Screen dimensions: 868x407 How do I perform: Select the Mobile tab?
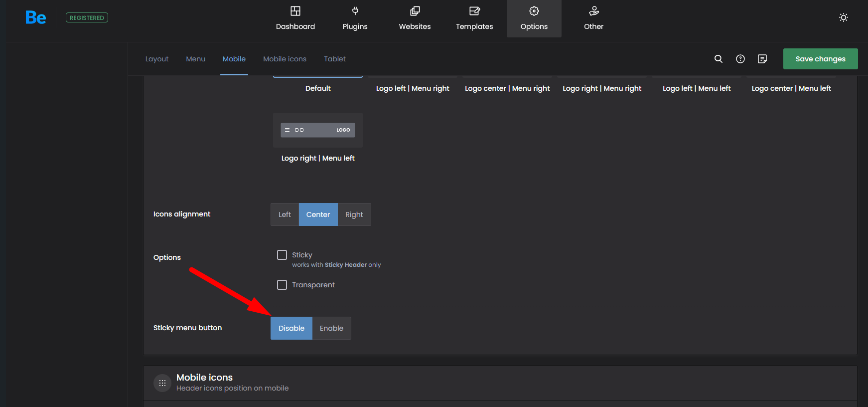pos(234,59)
